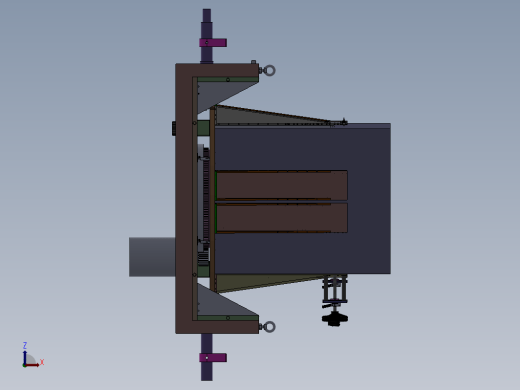Select the lower eye bolt ring
Viewport: 520px width, 390px height.
269,327
